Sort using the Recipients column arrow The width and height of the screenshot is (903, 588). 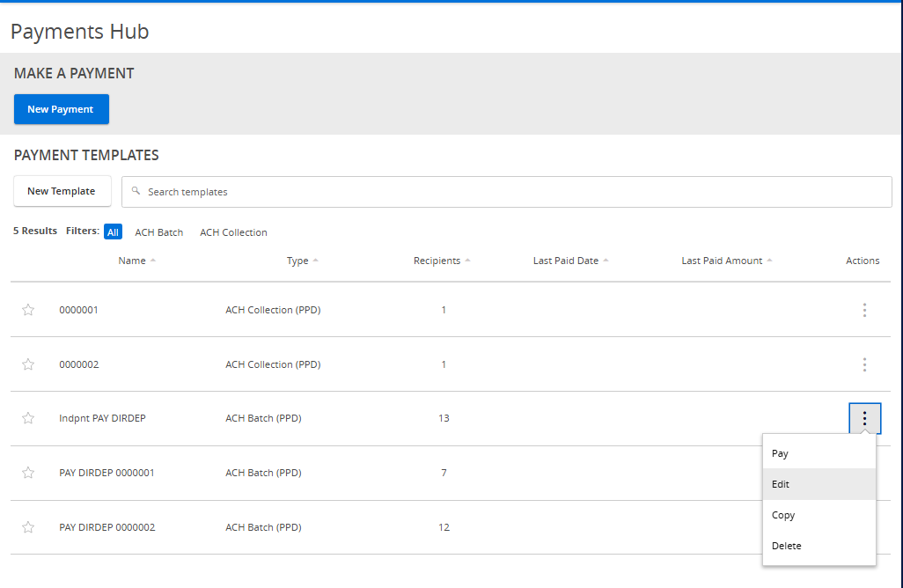[467, 260]
